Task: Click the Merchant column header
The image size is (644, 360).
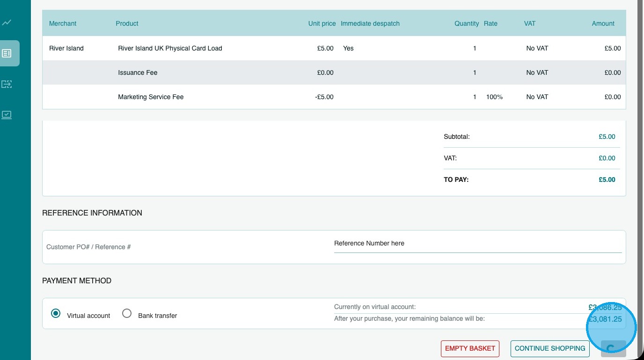Action: pos(63,23)
